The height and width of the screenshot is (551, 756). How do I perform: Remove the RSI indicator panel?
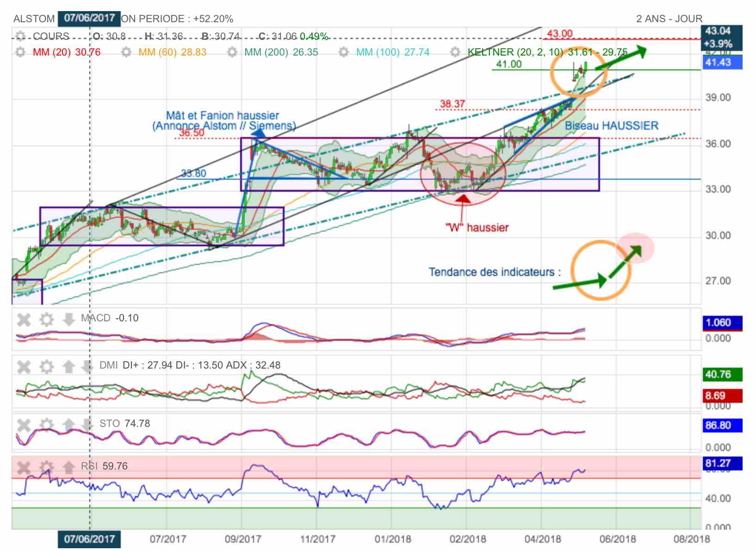24,468
